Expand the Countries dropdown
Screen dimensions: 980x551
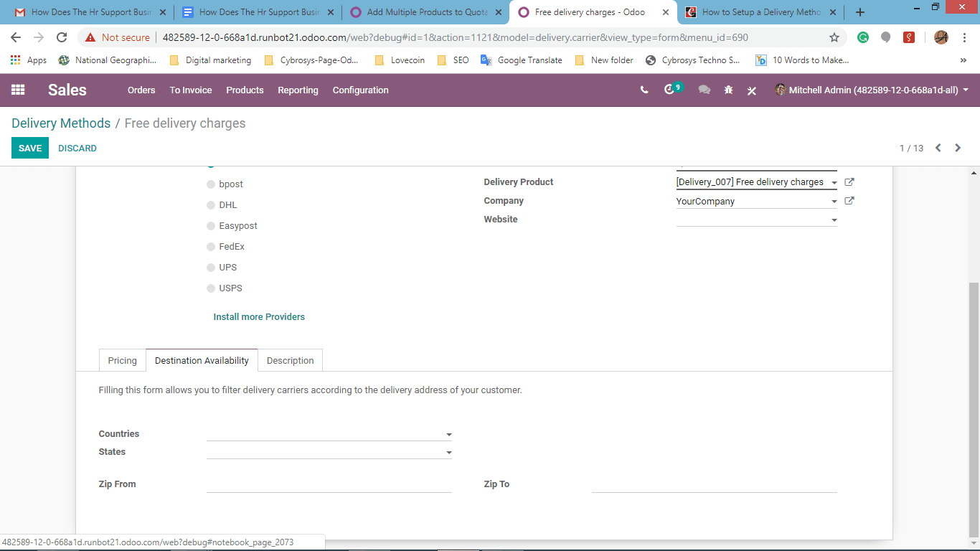(448, 435)
